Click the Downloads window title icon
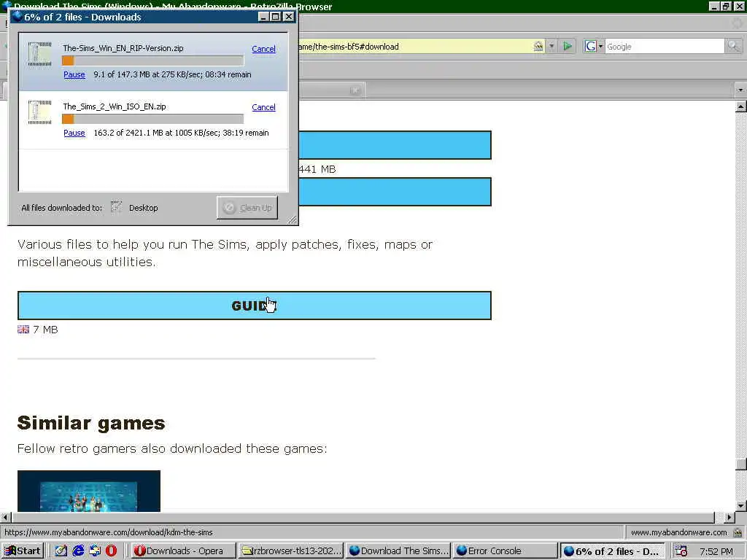The height and width of the screenshot is (560, 747). (x=18, y=17)
